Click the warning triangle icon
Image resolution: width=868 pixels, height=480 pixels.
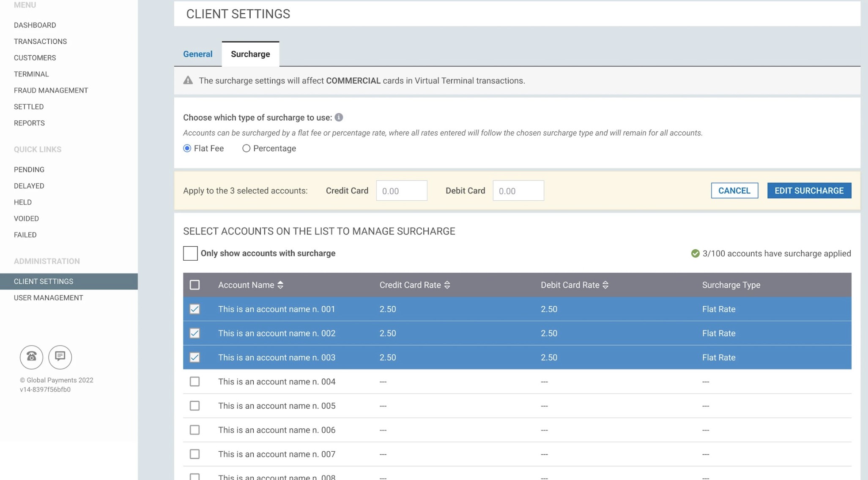point(188,80)
